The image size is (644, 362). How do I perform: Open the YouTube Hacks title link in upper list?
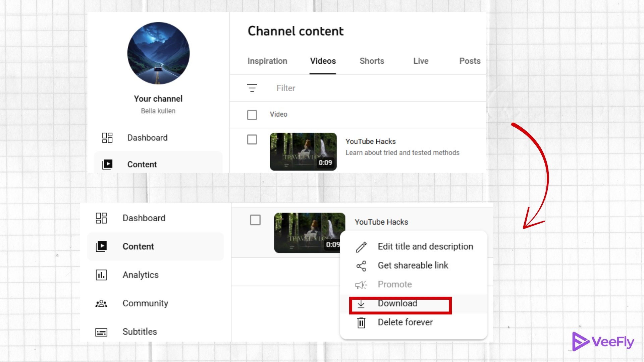coord(371,141)
